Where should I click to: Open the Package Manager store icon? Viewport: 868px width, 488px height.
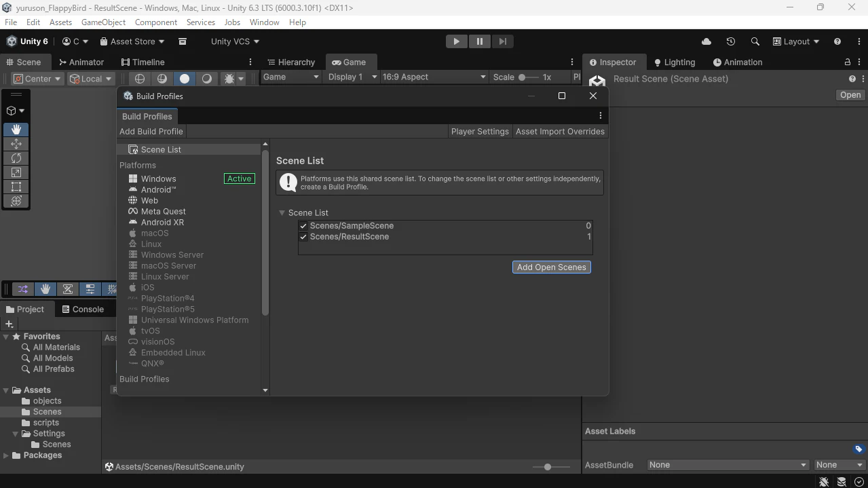click(x=183, y=41)
